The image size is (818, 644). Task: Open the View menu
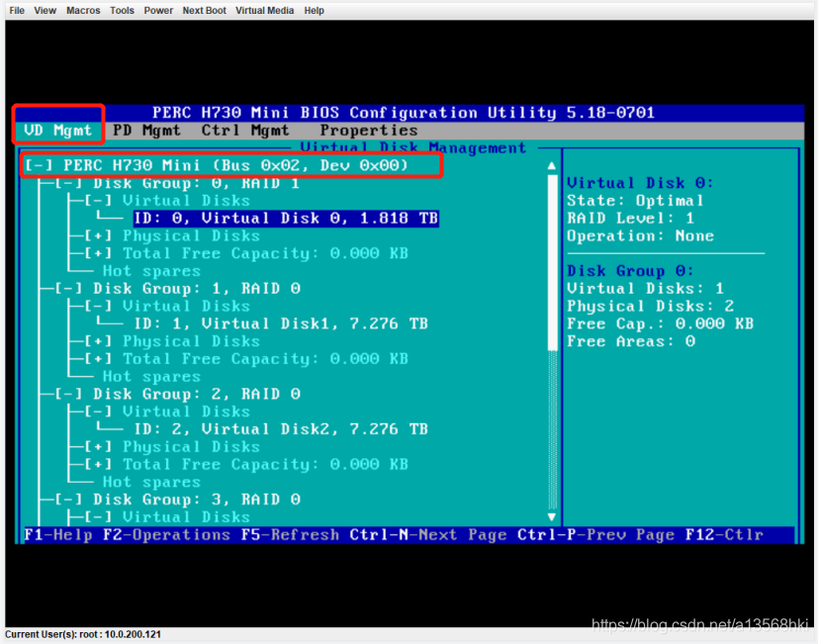45,11
